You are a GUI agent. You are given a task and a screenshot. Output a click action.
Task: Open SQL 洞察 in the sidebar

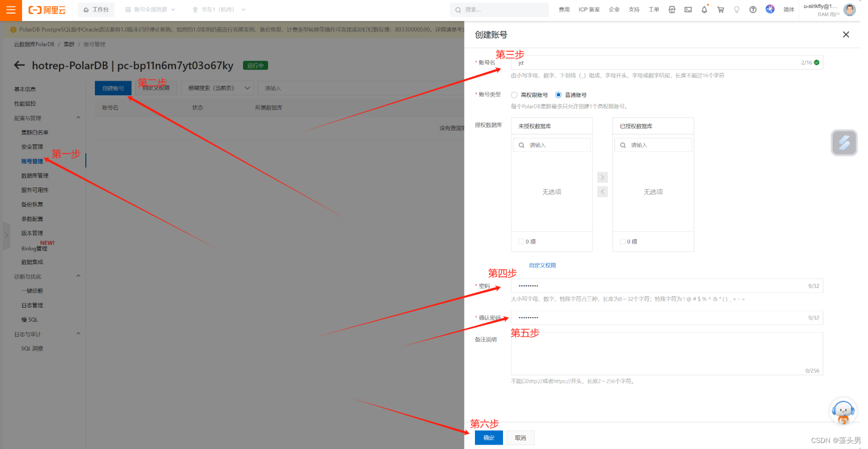click(x=32, y=349)
